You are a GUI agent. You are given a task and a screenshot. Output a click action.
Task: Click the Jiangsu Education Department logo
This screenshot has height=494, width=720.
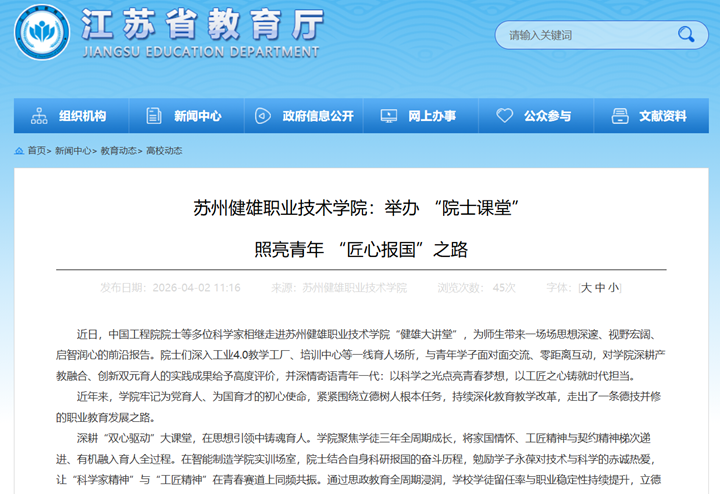pos(41,33)
